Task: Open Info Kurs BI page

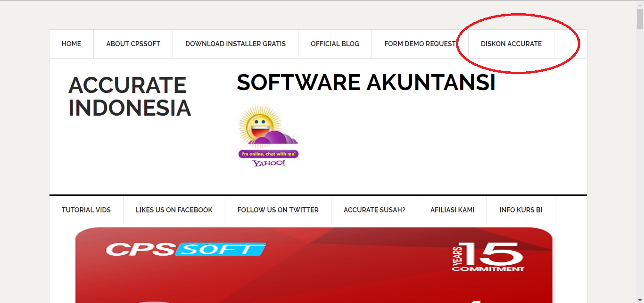Action: 521,210
